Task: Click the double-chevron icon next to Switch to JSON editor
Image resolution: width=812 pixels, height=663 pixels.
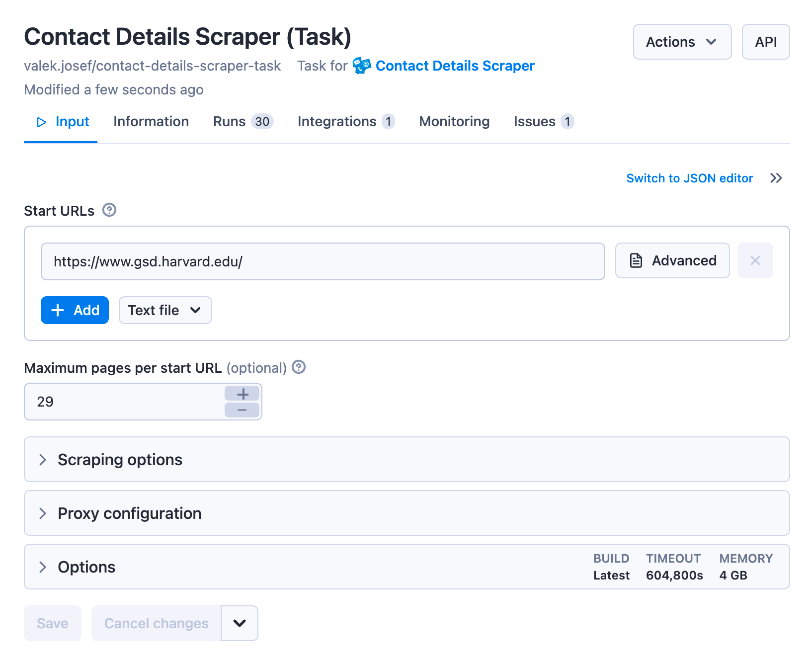Action: click(x=775, y=178)
